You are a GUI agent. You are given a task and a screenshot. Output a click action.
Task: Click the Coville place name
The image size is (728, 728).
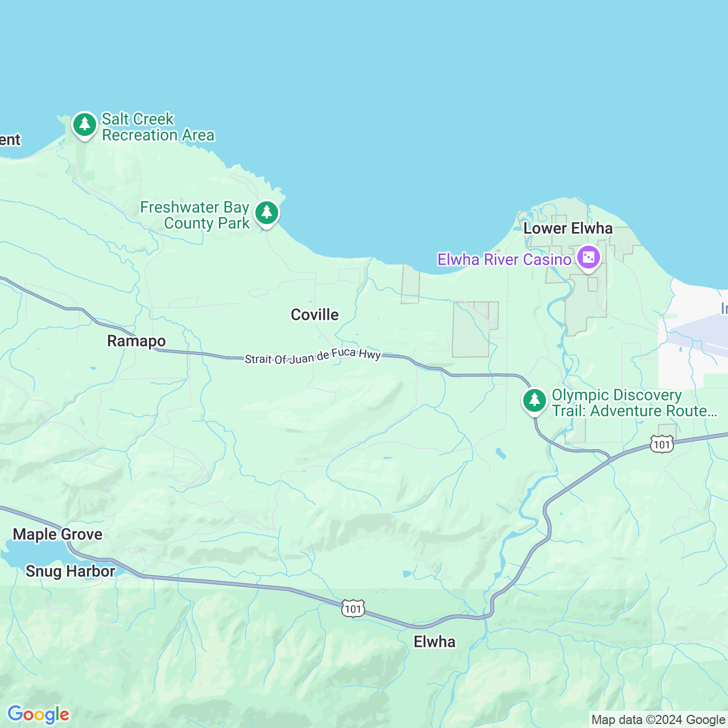pos(315,315)
